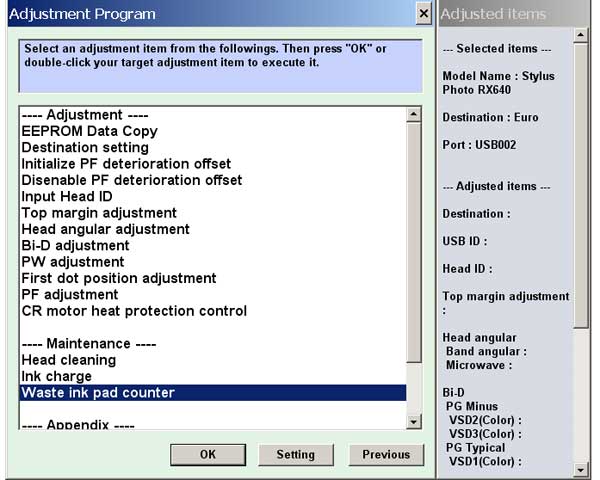Click Model Name Stylus Photo RX640 text
600x480 pixels.
(499, 83)
